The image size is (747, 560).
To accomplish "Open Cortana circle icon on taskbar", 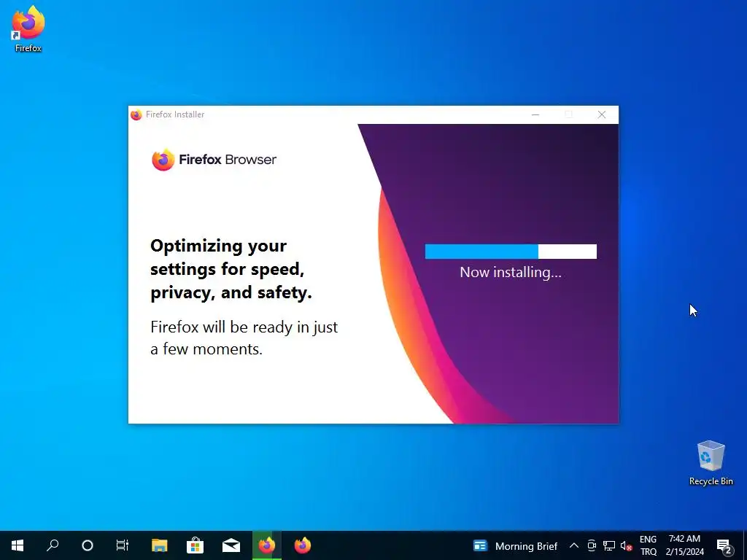I will pos(88,545).
